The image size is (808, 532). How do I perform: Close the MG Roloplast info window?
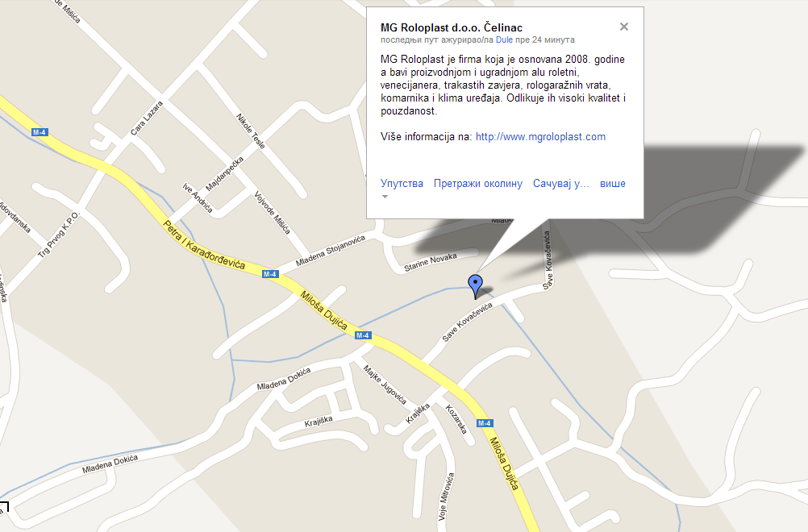(623, 27)
